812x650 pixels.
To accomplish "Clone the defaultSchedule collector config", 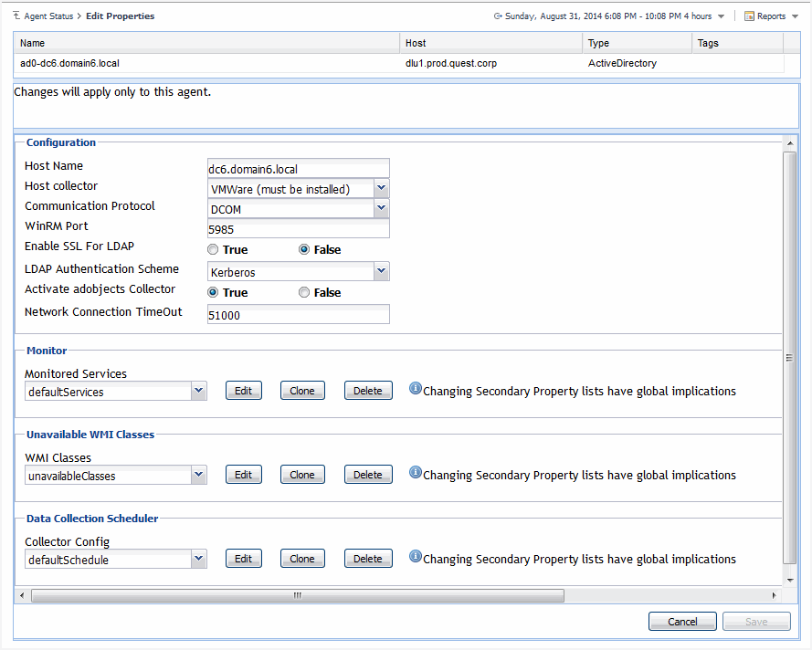I will [x=302, y=559].
